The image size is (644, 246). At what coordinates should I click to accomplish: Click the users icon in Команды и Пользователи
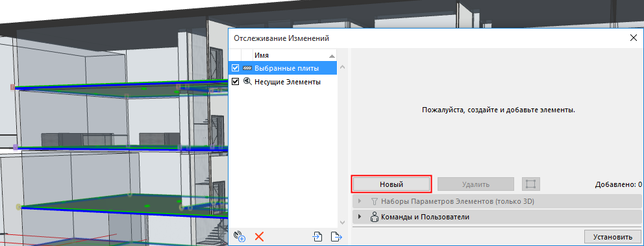click(374, 217)
